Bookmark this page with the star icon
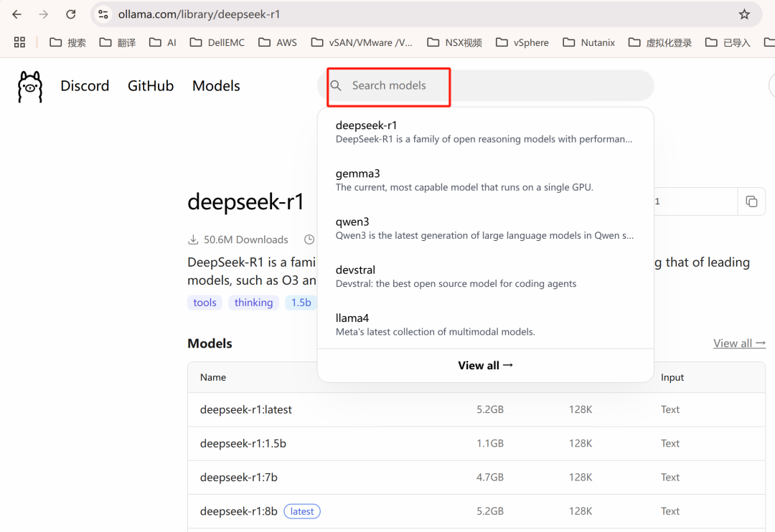This screenshot has width=775, height=532. click(x=744, y=14)
